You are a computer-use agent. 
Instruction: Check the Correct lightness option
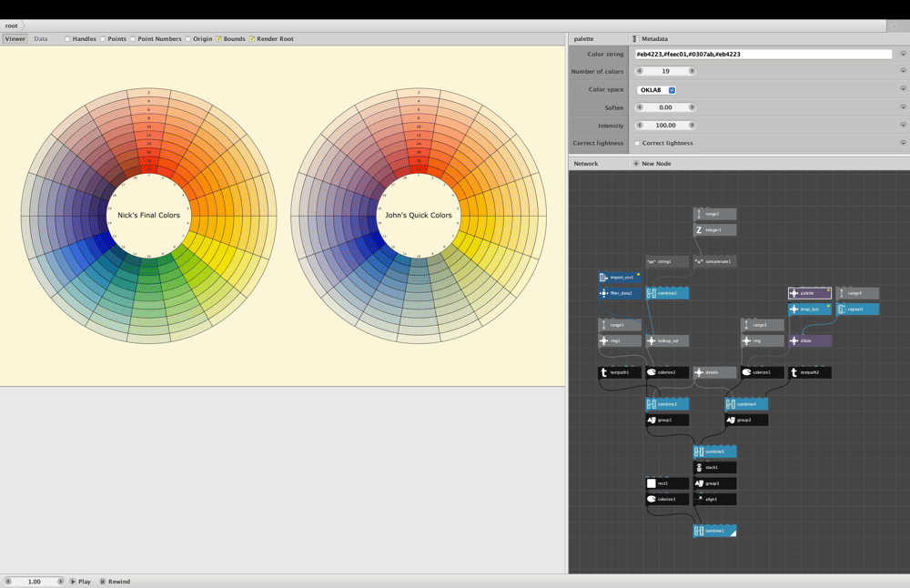pyautogui.click(x=637, y=144)
